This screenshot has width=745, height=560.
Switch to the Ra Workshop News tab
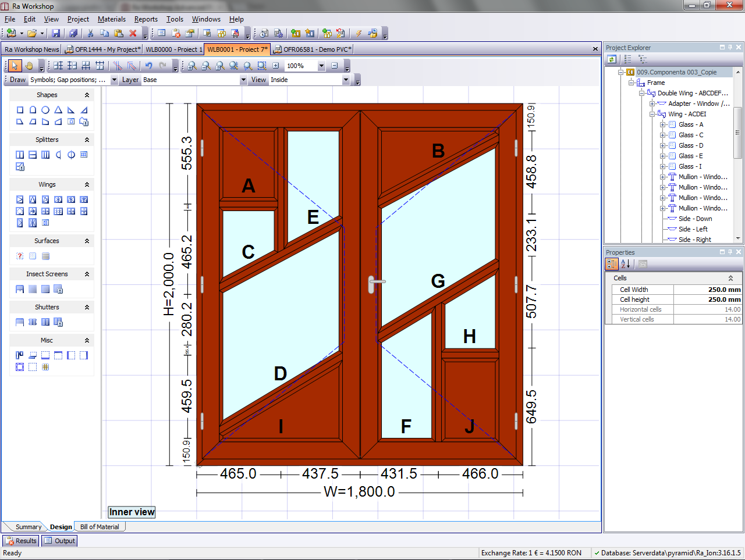click(32, 49)
